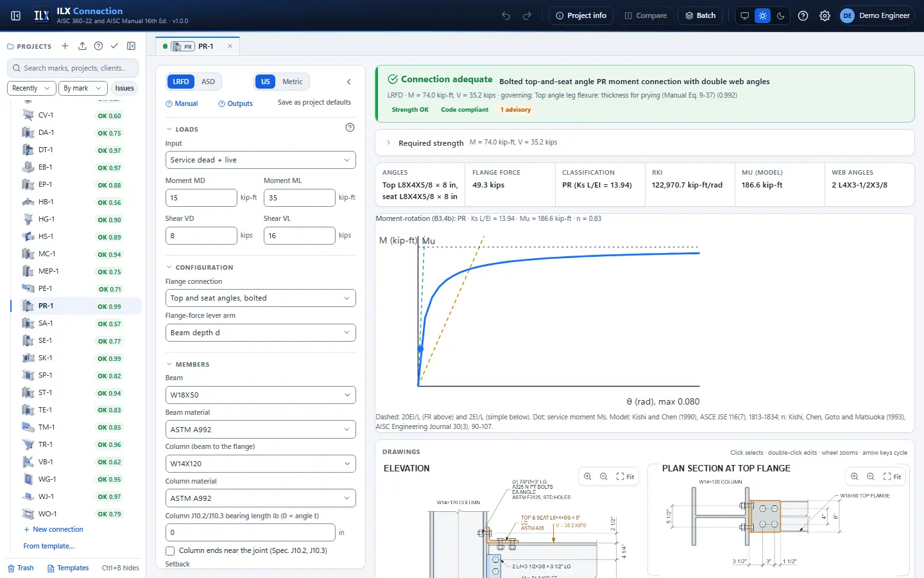Open the help icon in the Projects header
Viewport: 924px width, 578px height.
point(98,46)
